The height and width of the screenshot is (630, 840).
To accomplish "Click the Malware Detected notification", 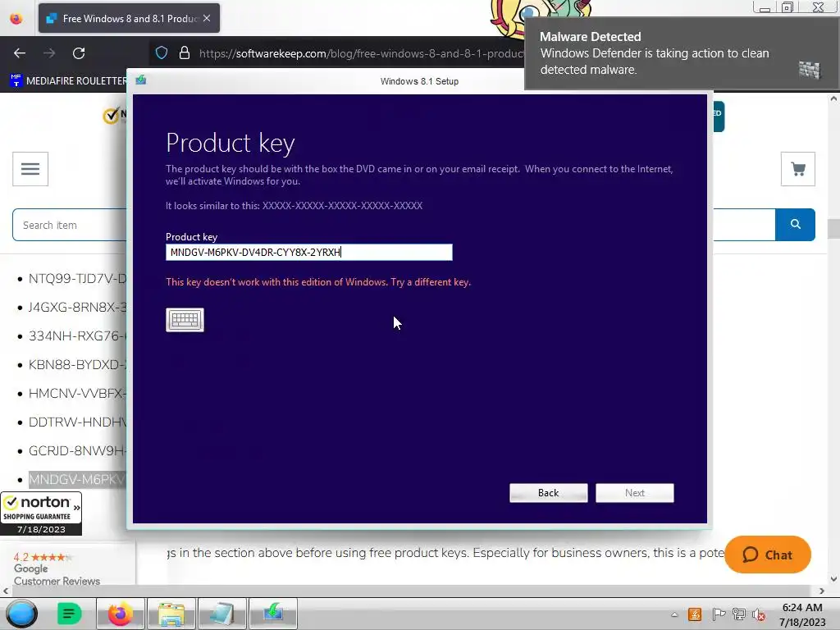I will click(682, 53).
